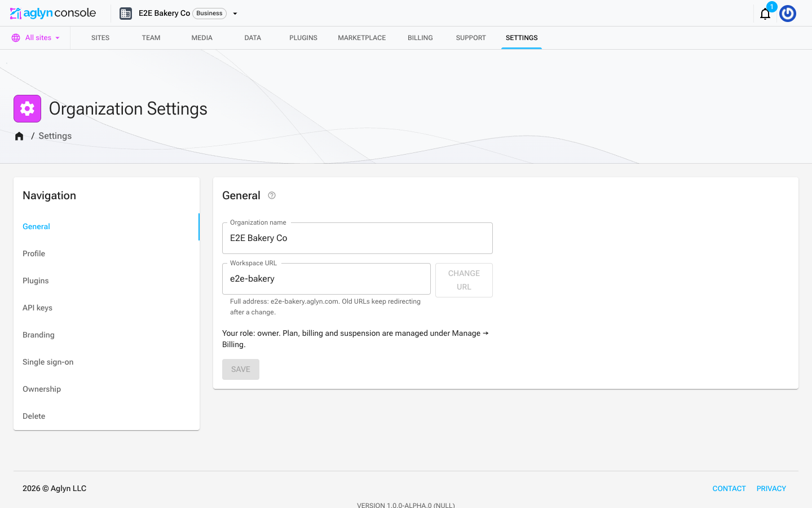Click the Settings breadcrumb text

[x=55, y=136]
